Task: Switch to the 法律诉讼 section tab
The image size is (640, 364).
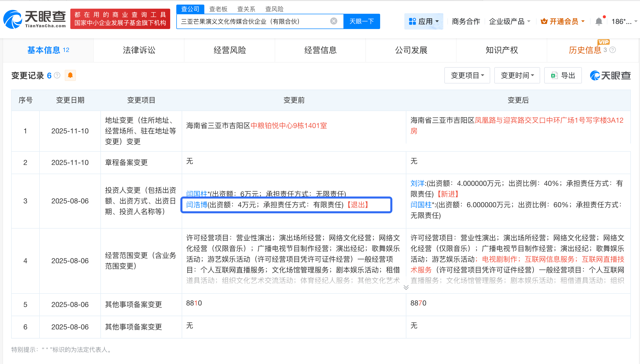Action: pyautogui.click(x=139, y=50)
